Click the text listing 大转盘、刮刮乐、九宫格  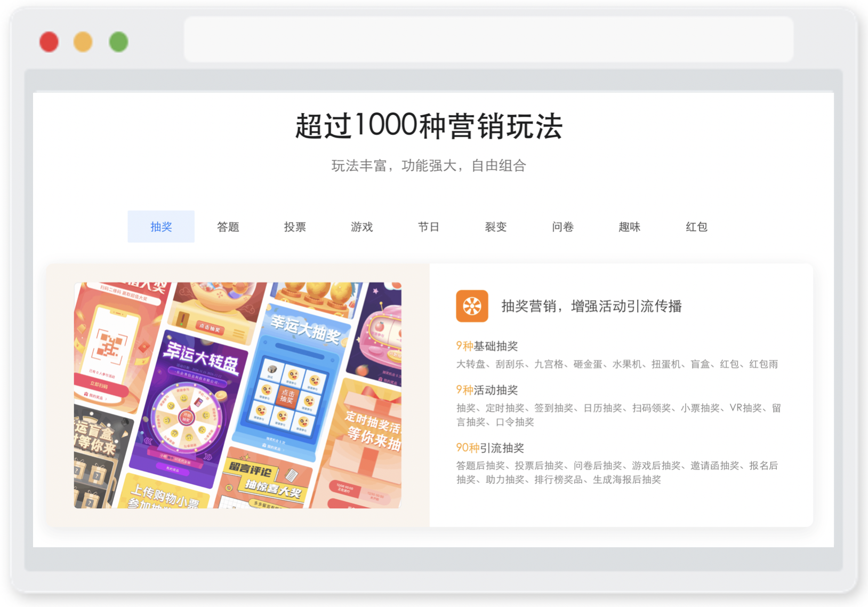617,364
